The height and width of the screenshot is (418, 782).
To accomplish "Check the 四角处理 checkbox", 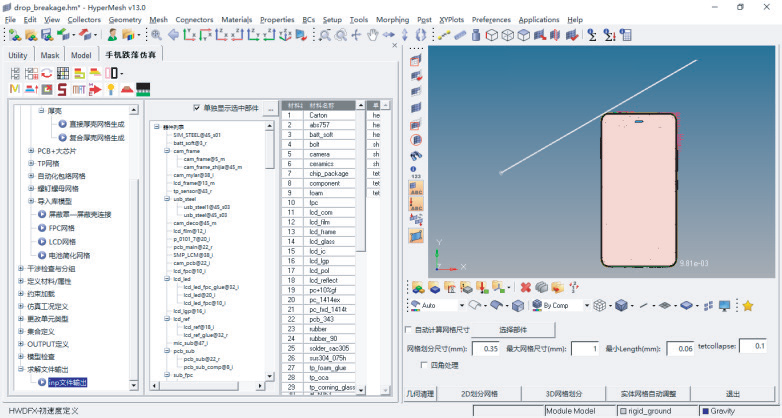I will point(407,365).
